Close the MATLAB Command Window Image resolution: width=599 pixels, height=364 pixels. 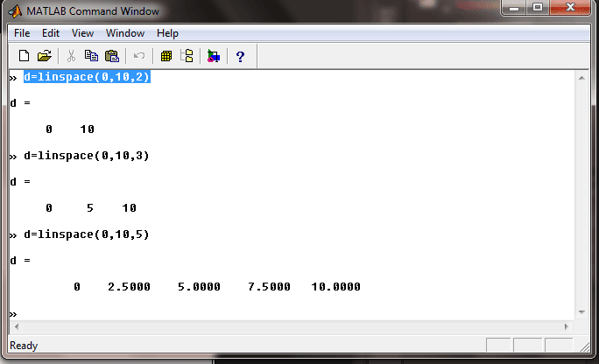pyautogui.click(x=570, y=8)
